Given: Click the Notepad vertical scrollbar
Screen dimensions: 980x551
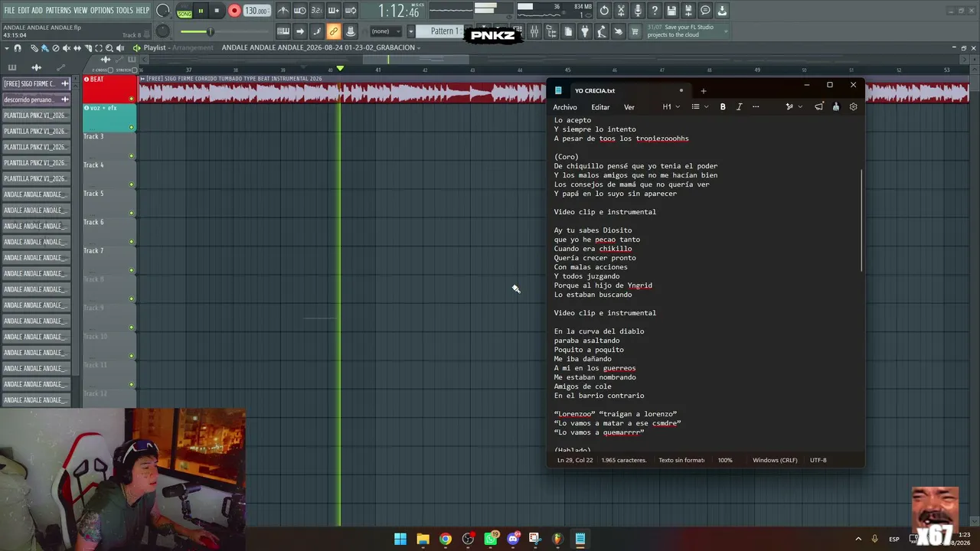Looking at the screenshot, I should click(862, 220).
